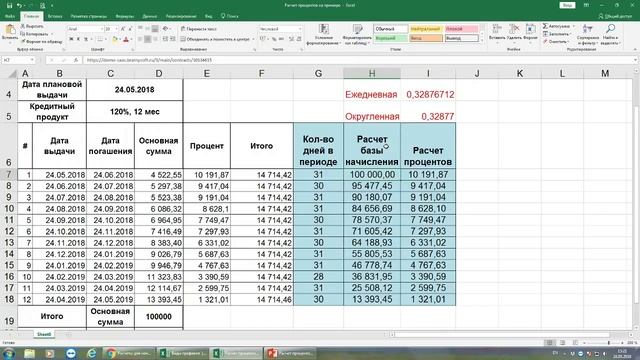Open the Formulas (Формулы) ribbon tab
640x360 pixels.
[124, 16]
